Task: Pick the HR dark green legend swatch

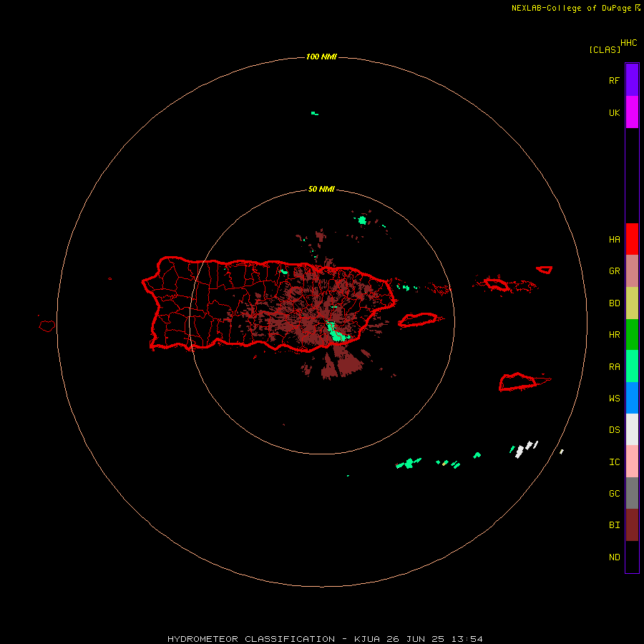Action: coord(632,335)
